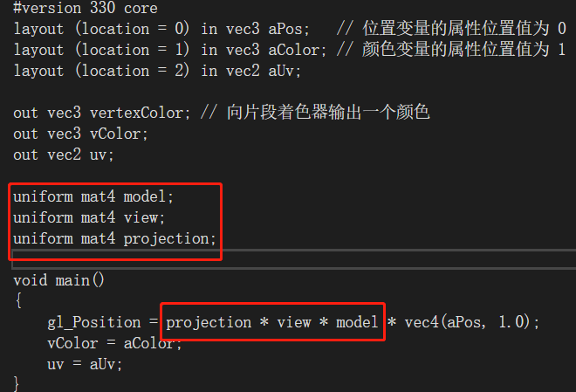This screenshot has width=576, height=392.
Task: Click 'uniform mat4 model' line
Action: 93,196
